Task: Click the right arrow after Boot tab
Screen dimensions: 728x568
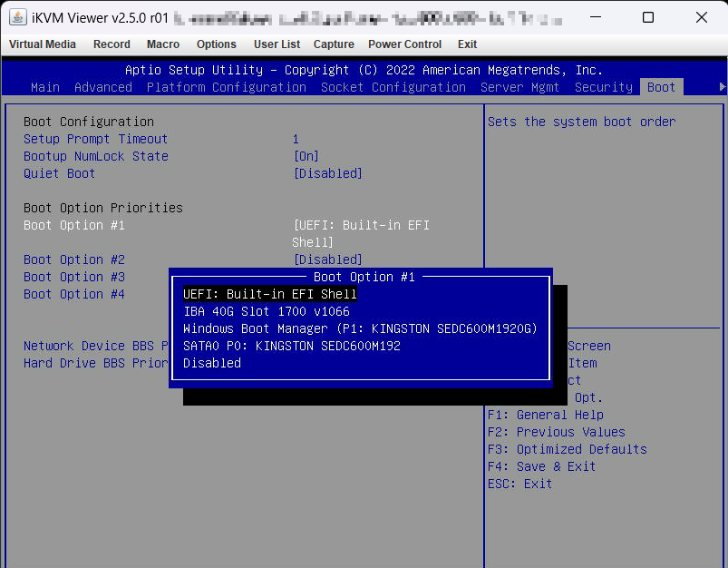Action: click(722, 87)
